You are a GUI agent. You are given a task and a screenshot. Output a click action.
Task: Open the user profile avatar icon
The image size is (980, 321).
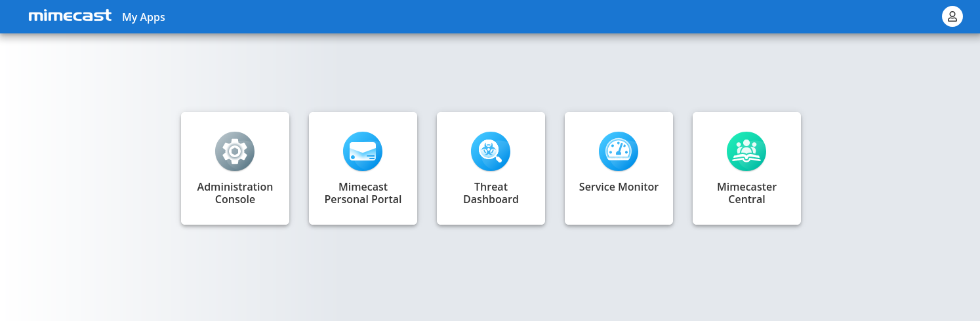pos(952,16)
